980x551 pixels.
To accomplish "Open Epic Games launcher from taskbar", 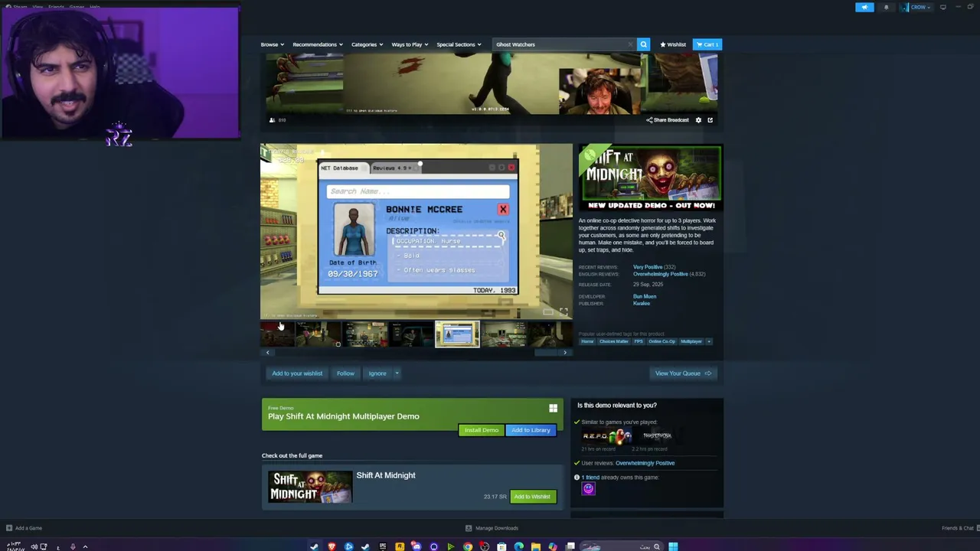I will pyautogui.click(x=383, y=546).
